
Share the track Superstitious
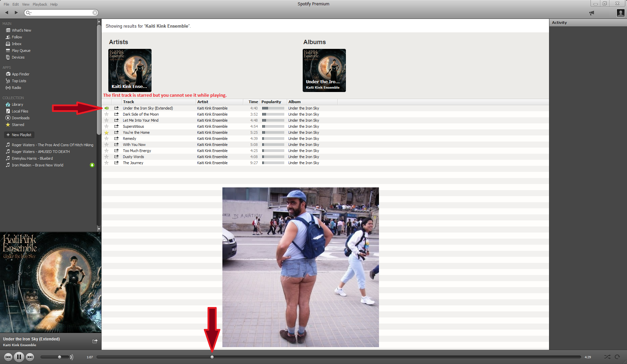coord(116,126)
